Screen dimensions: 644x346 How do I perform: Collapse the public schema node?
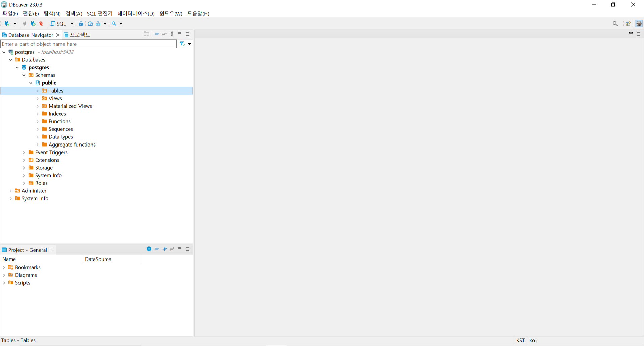tap(31, 83)
